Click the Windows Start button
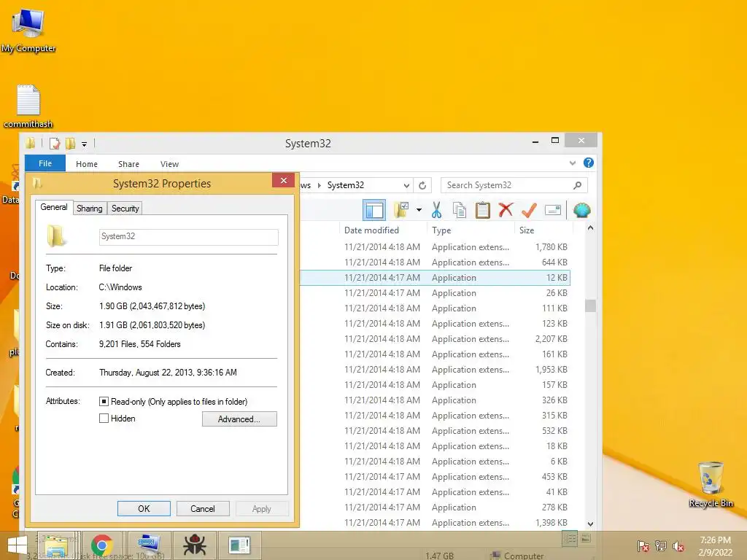 (18, 545)
